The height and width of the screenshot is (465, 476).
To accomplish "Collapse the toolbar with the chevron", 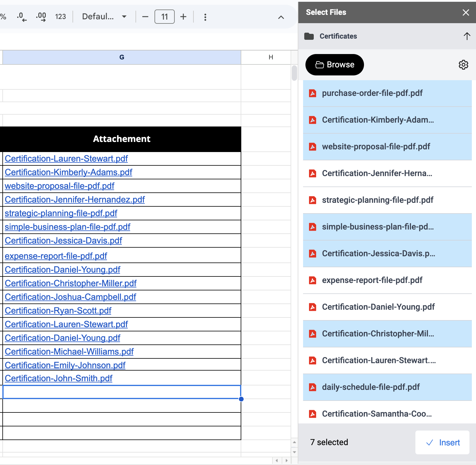I will 281,17.
